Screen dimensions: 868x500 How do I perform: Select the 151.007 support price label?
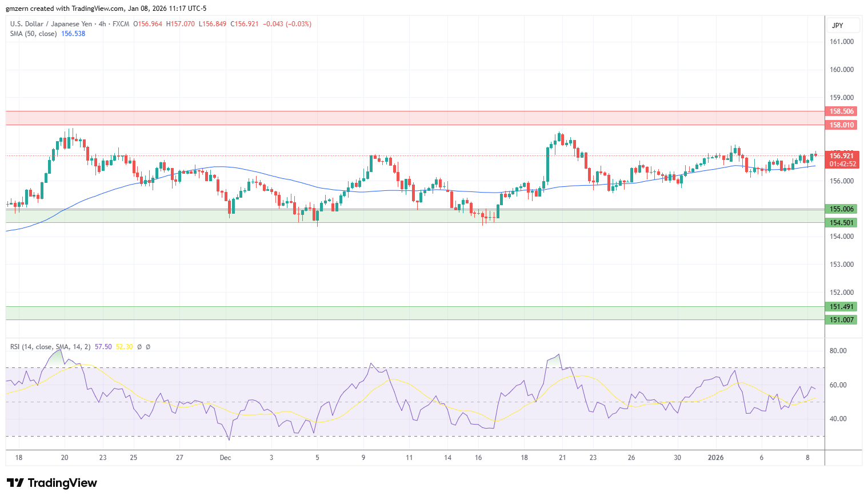842,320
